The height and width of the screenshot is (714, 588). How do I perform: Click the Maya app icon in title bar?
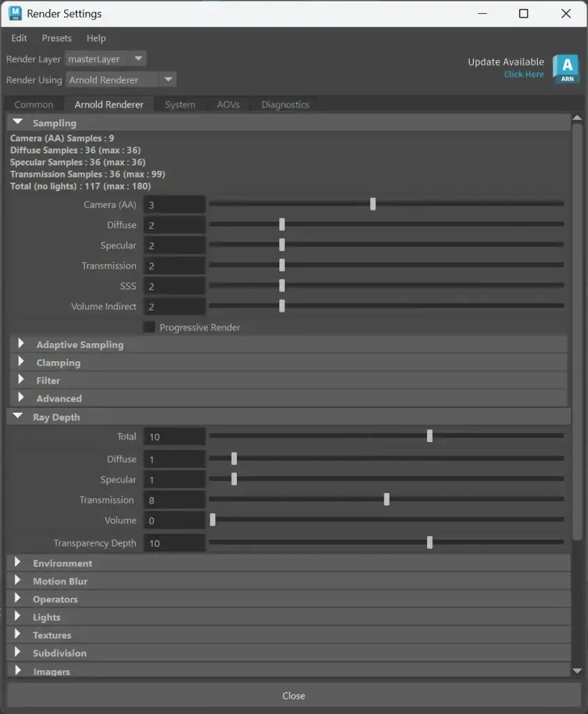(x=15, y=13)
